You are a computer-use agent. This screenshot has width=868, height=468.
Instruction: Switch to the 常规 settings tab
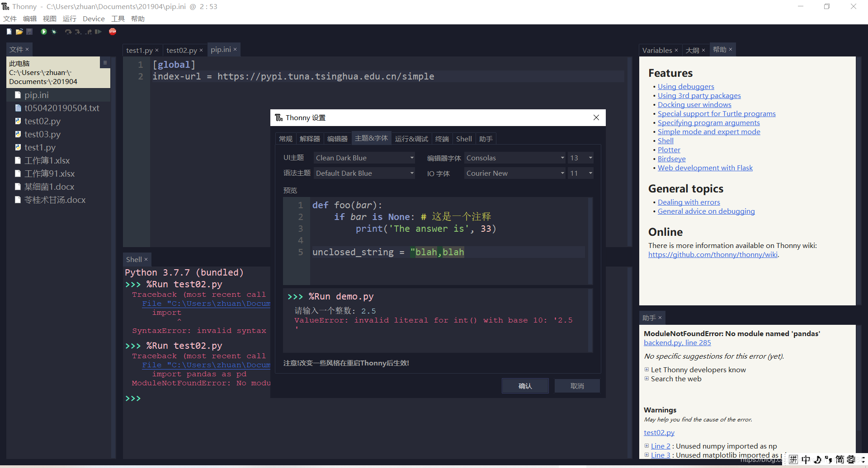point(286,139)
